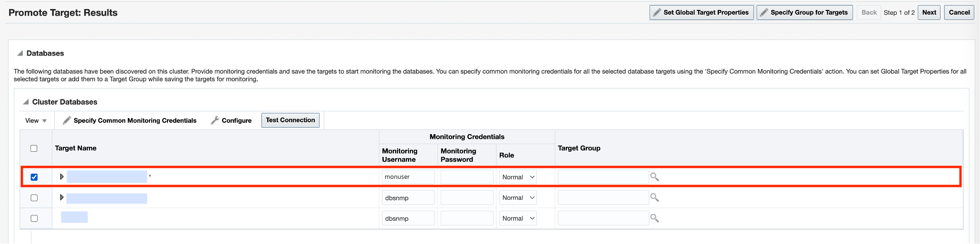Image resolution: width=980 pixels, height=244 pixels.
Task: Click pencil icon for Specify Common Monitoring Credentials
Action: [x=67, y=120]
